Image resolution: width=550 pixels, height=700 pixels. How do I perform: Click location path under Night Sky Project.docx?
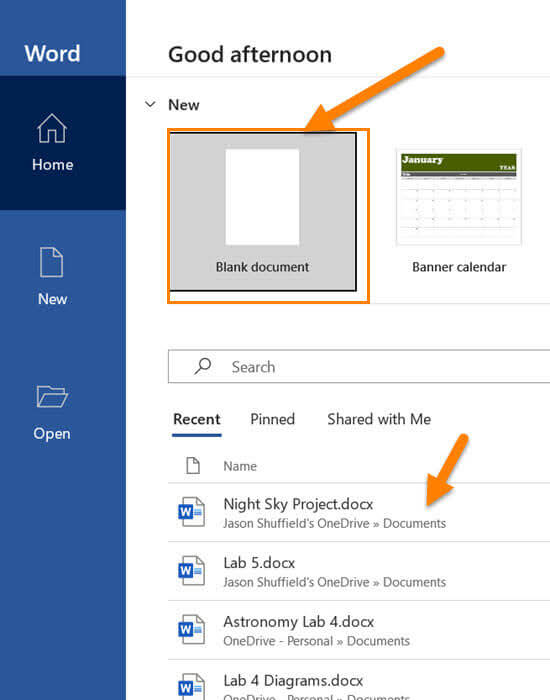tap(334, 523)
